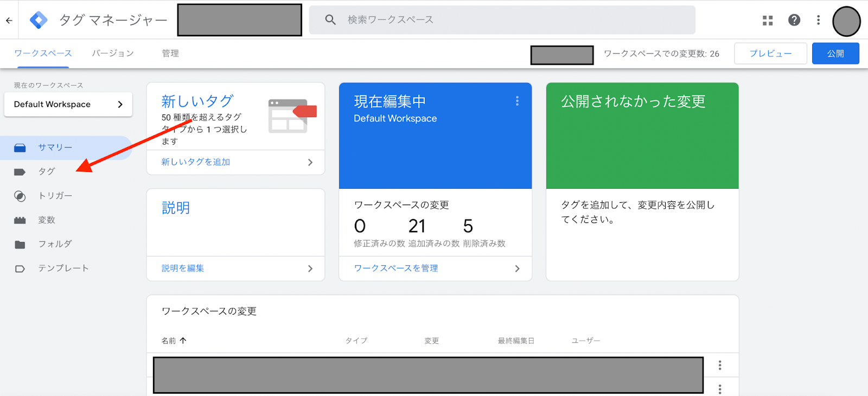Click the ワークスペースを管理 link
The height and width of the screenshot is (396, 868).
[x=396, y=269]
